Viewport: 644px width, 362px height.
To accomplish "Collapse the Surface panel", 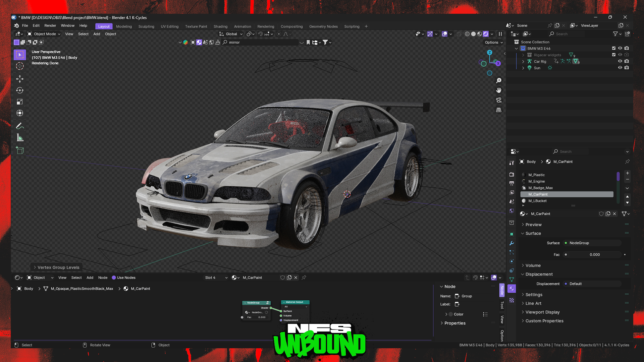I will tap(533, 233).
